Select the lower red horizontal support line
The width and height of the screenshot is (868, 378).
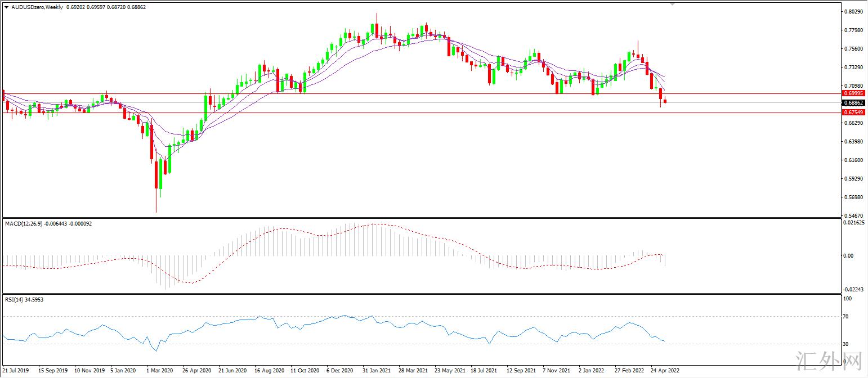[394, 112]
